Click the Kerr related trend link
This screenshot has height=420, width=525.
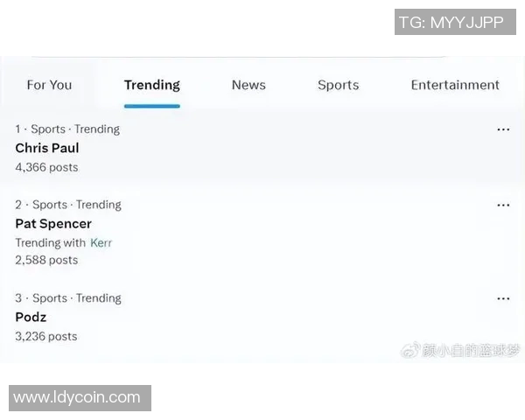(x=101, y=242)
